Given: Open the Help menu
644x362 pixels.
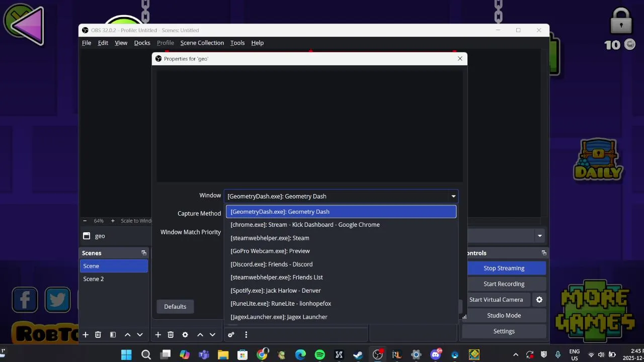Looking at the screenshot, I should (x=258, y=43).
